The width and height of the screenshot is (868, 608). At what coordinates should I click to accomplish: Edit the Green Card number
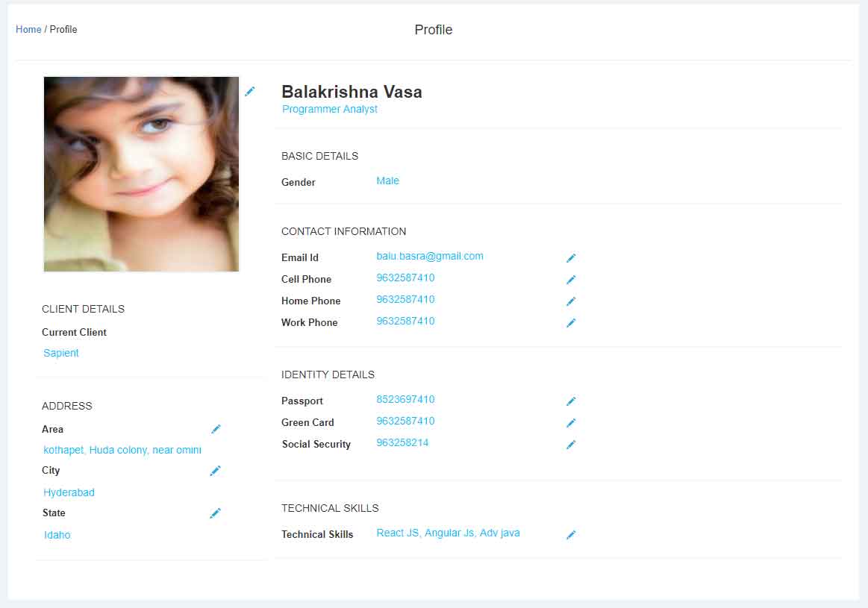[571, 423]
